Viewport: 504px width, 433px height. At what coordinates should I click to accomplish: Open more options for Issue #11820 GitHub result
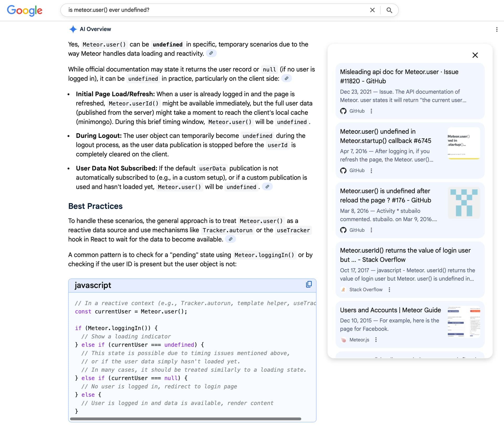(x=371, y=111)
